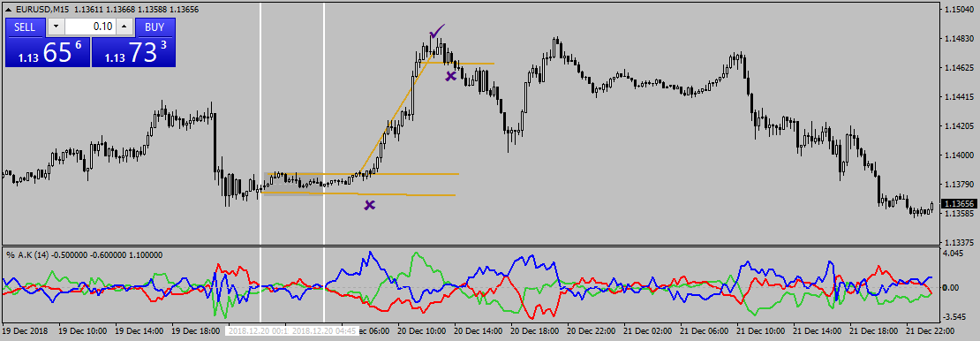Click the 21 Dec 02:00 time label
980x341 pixels.
(x=646, y=330)
